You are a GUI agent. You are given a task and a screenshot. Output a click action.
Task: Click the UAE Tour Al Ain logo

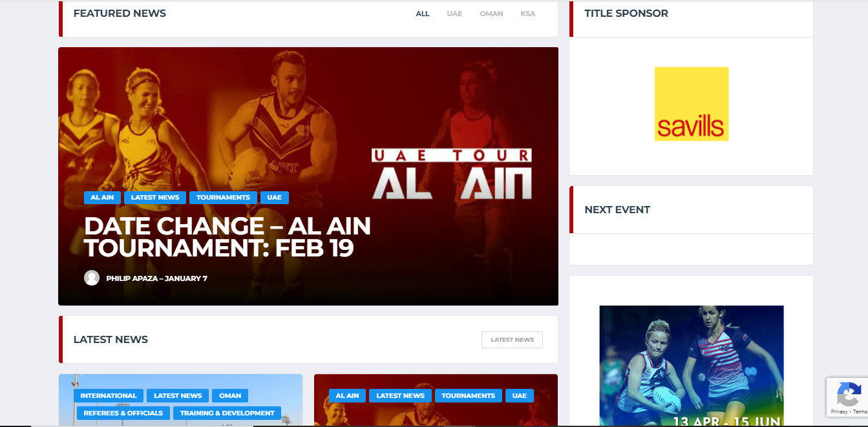coord(452,174)
